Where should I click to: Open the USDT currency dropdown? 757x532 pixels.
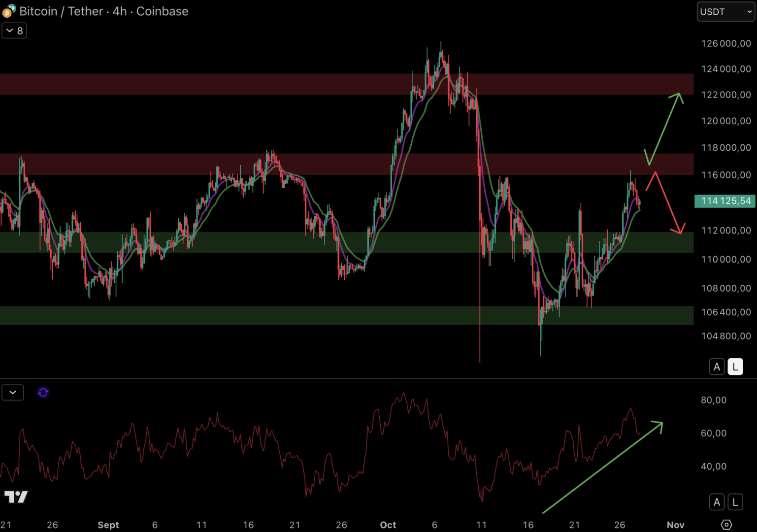point(725,12)
